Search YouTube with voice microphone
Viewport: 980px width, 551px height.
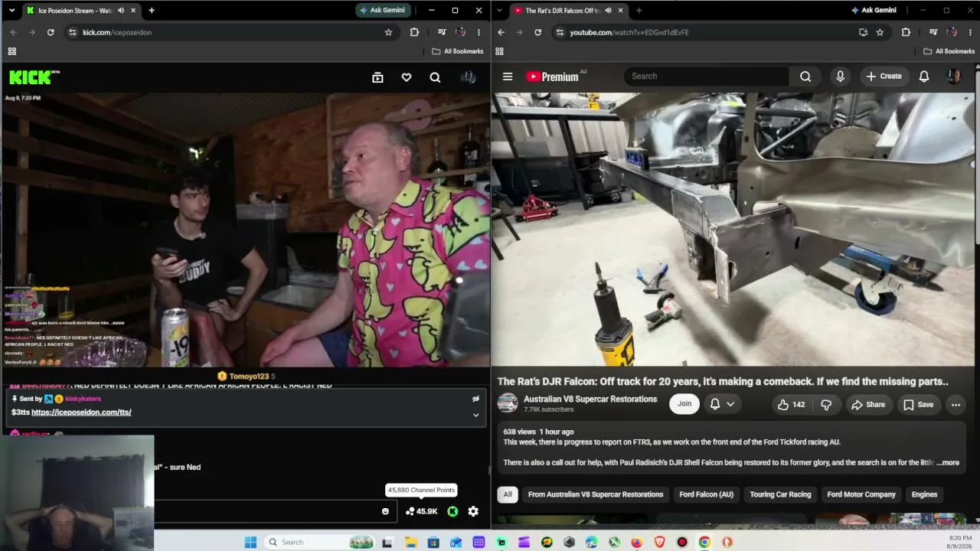840,77
